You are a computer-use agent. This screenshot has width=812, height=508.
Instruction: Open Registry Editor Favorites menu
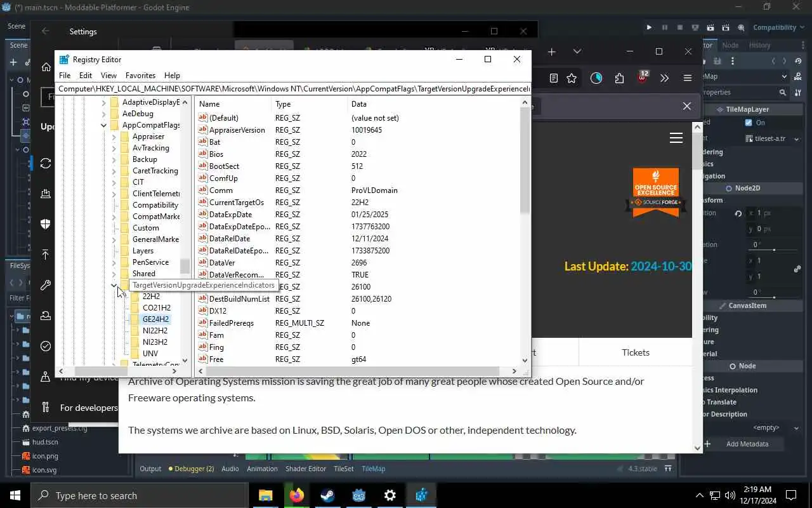pyautogui.click(x=140, y=75)
